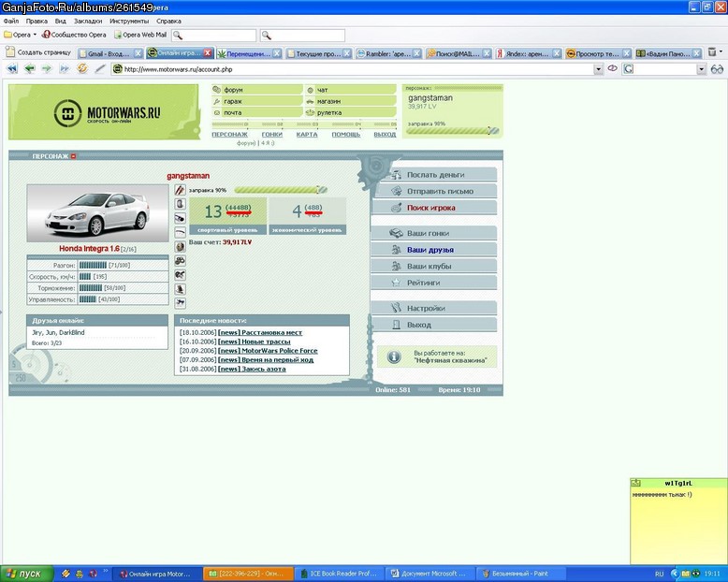Open Ваши гонки
This screenshot has width=728, height=582.
[x=434, y=233]
